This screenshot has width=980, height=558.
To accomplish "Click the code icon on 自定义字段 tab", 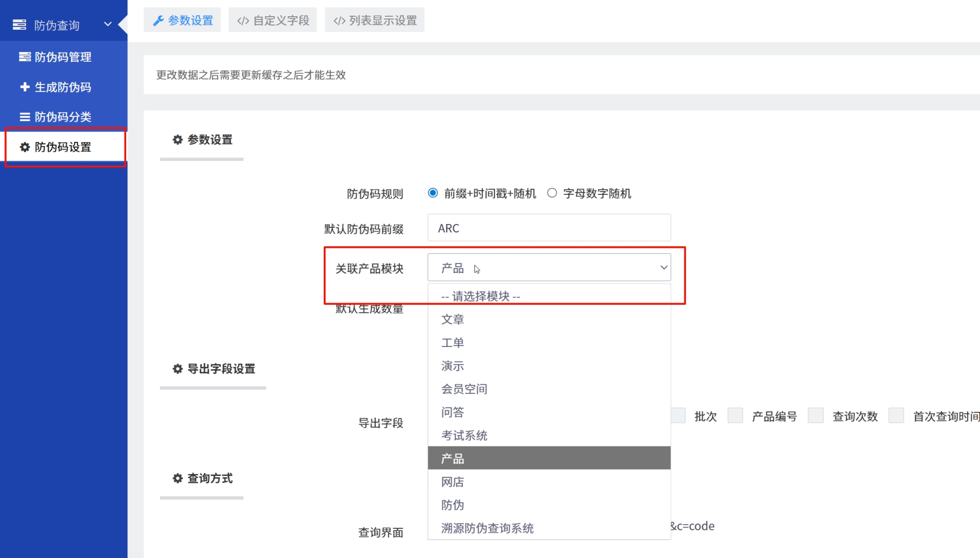I will tap(243, 21).
